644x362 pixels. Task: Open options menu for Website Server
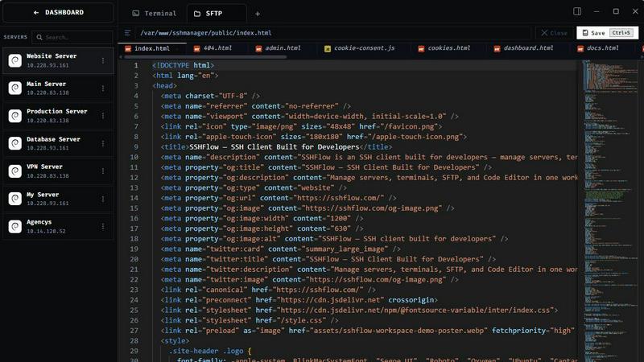coord(103,61)
